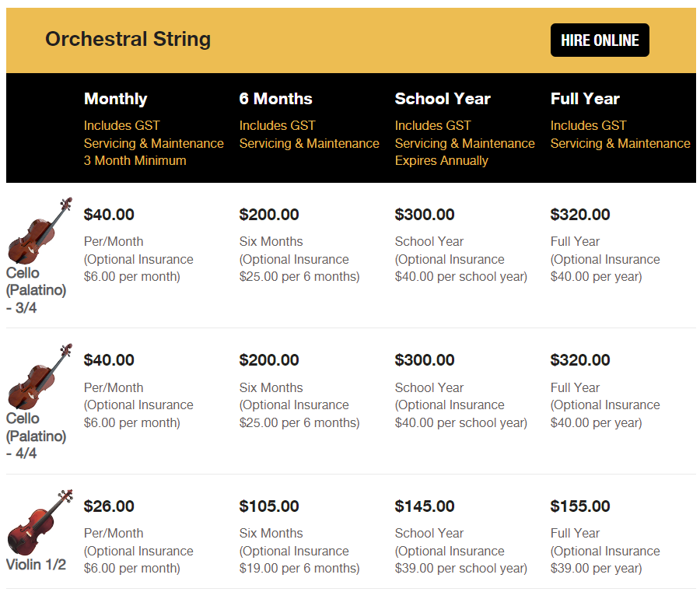Click the Cello Palatino 4/4 image
Screen dimensions: 700x599
click(x=40, y=377)
